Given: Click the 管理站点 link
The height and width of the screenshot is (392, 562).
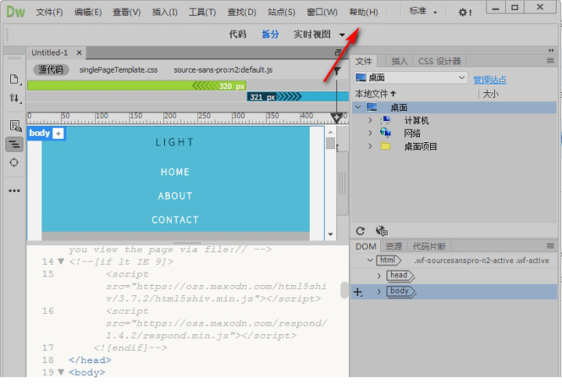Looking at the screenshot, I should 489,80.
